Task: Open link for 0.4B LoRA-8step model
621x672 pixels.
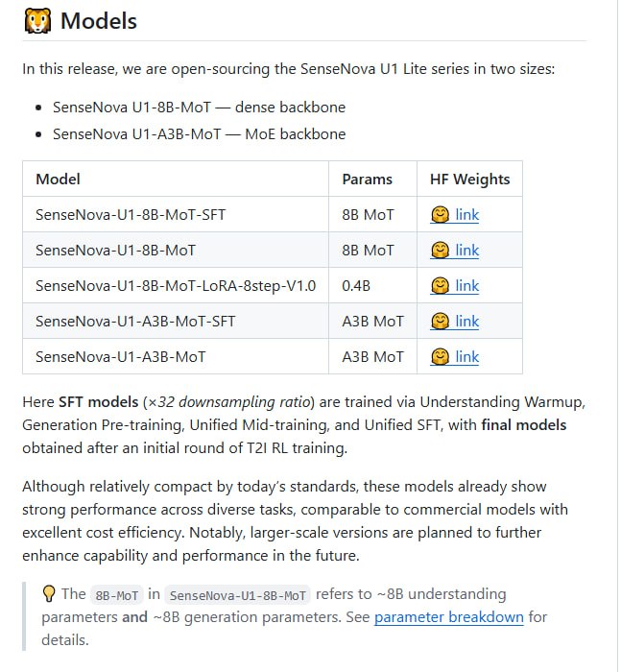Action: [466, 286]
